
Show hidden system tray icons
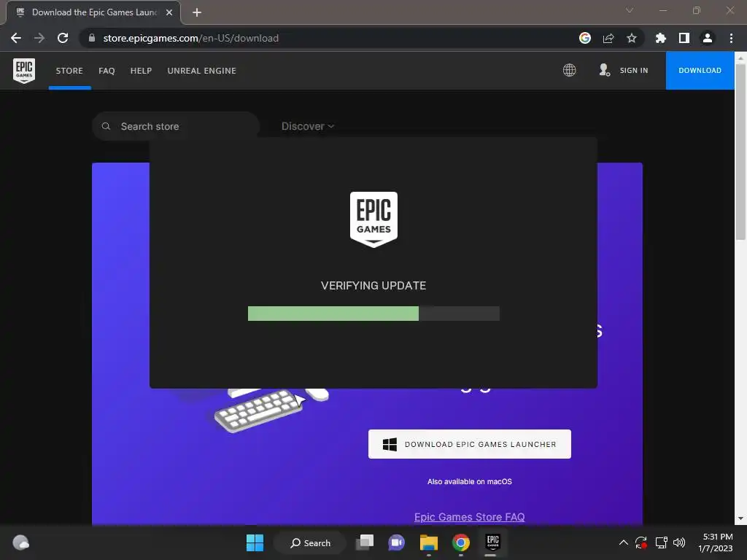click(623, 542)
